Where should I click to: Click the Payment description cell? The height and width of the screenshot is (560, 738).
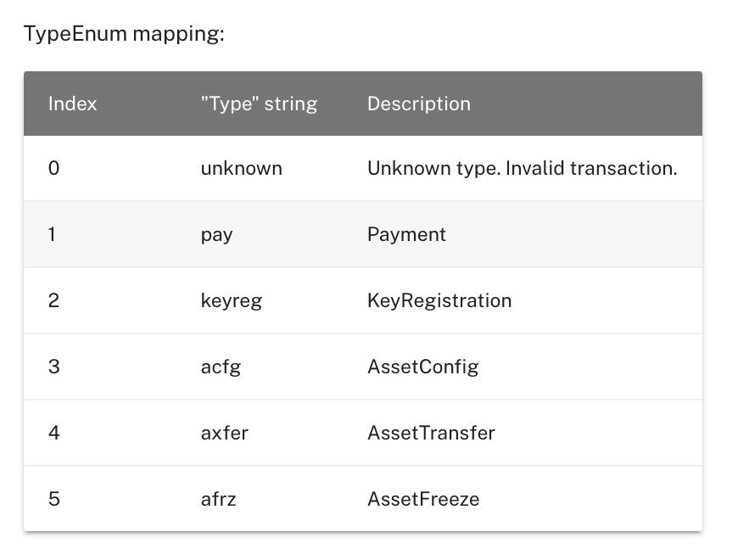[406, 234]
